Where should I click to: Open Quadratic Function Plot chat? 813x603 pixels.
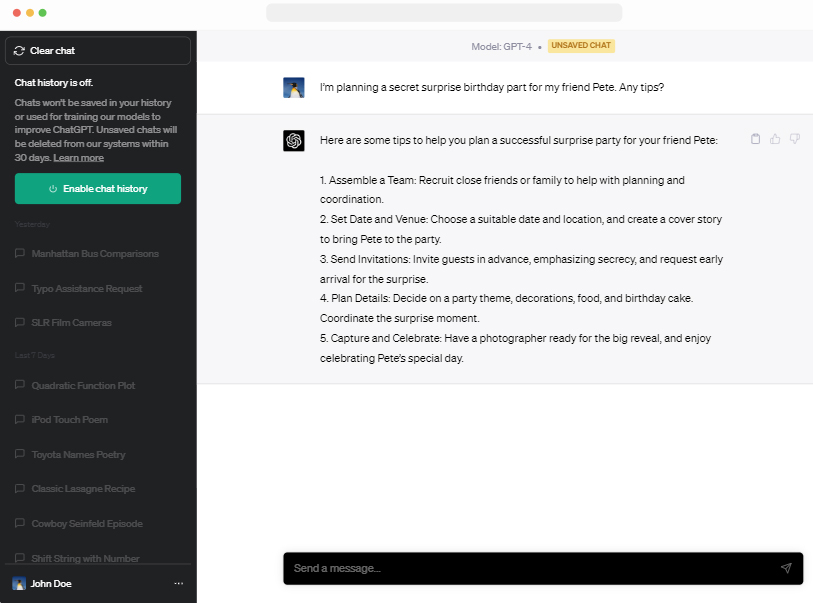point(83,386)
